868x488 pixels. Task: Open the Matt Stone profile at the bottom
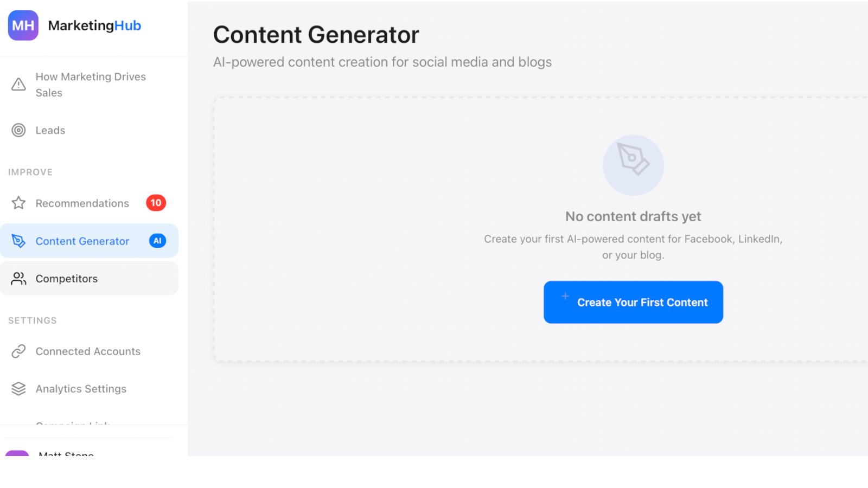click(65, 454)
